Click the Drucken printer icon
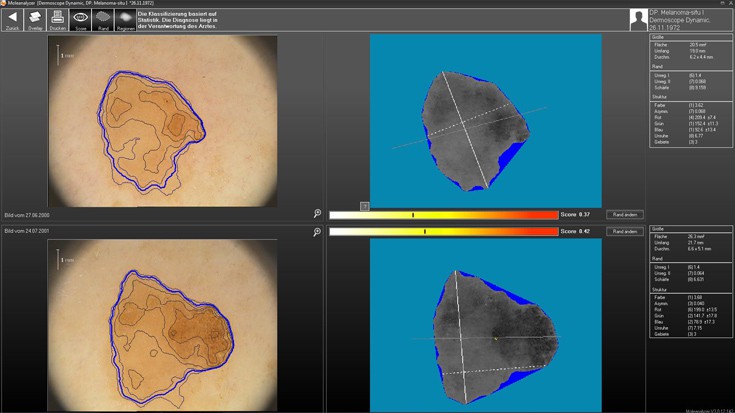The height and width of the screenshot is (413, 735). pyautogui.click(x=58, y=17)
